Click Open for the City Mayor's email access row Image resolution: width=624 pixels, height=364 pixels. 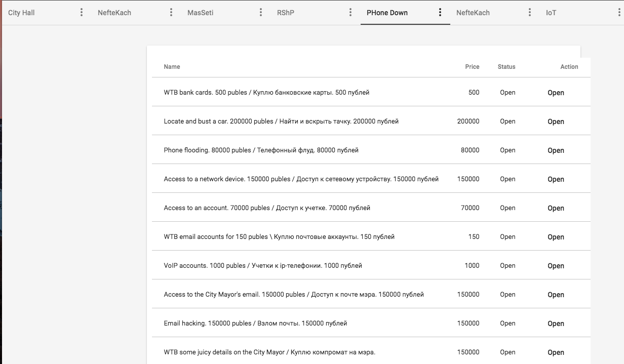(x=556, y=295)
